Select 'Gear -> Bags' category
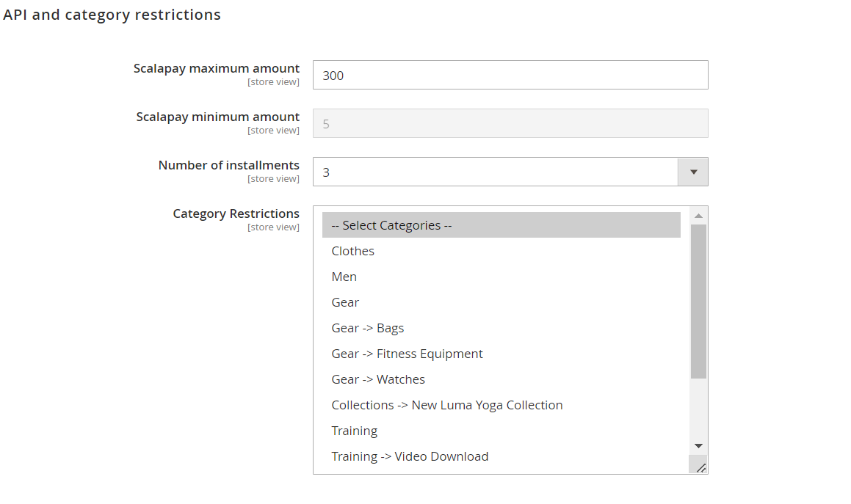This screenshot has height=504, width=851. coord(368,328)
